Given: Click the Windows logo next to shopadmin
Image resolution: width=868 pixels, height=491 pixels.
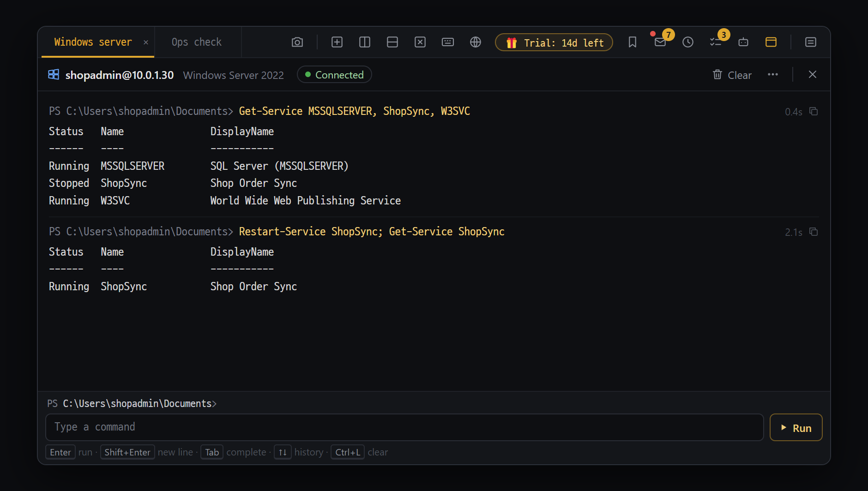Looking at the screenshot, I should pyautogui.click(x=54, y=74).
